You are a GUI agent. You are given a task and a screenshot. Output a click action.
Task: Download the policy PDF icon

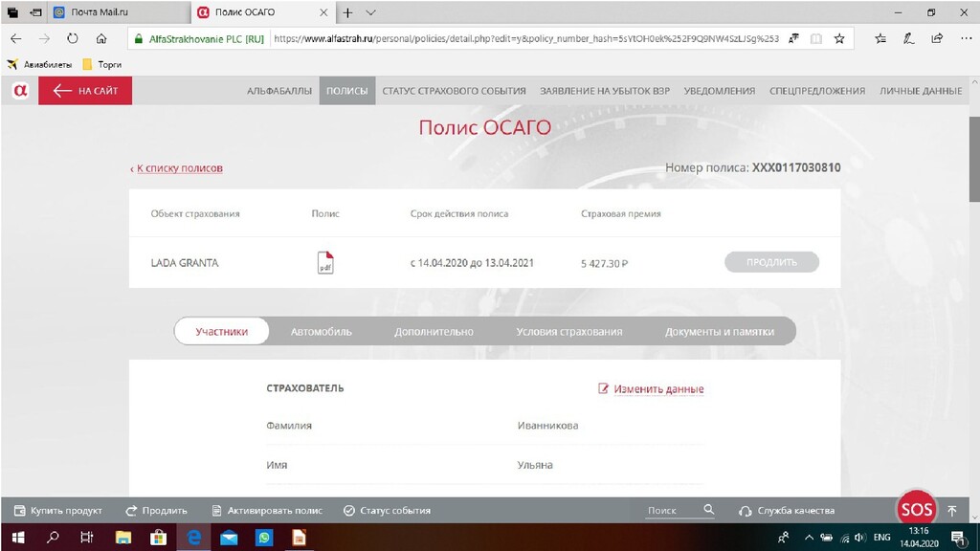pyautogui.click(x=325, y=262)
